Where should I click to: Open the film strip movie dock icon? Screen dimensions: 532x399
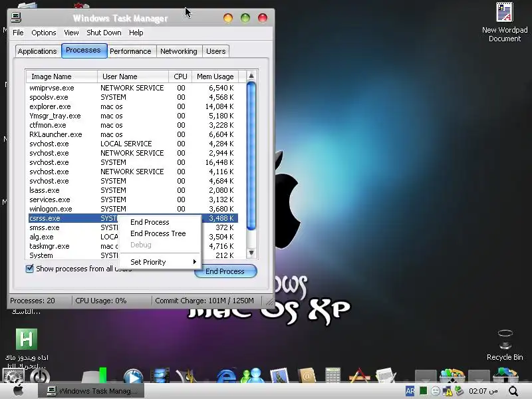click(160, 376)
